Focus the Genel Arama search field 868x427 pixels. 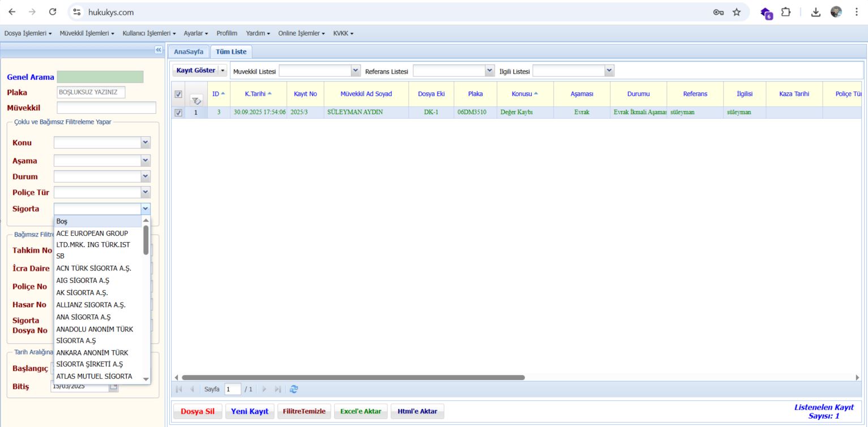pyautogui.click(x=100, y=77)
